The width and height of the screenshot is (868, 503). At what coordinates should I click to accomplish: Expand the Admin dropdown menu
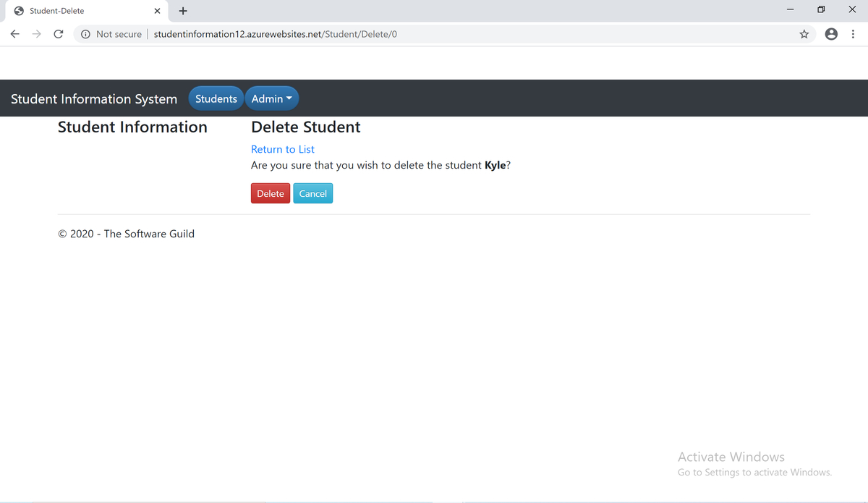coord(272,98)
